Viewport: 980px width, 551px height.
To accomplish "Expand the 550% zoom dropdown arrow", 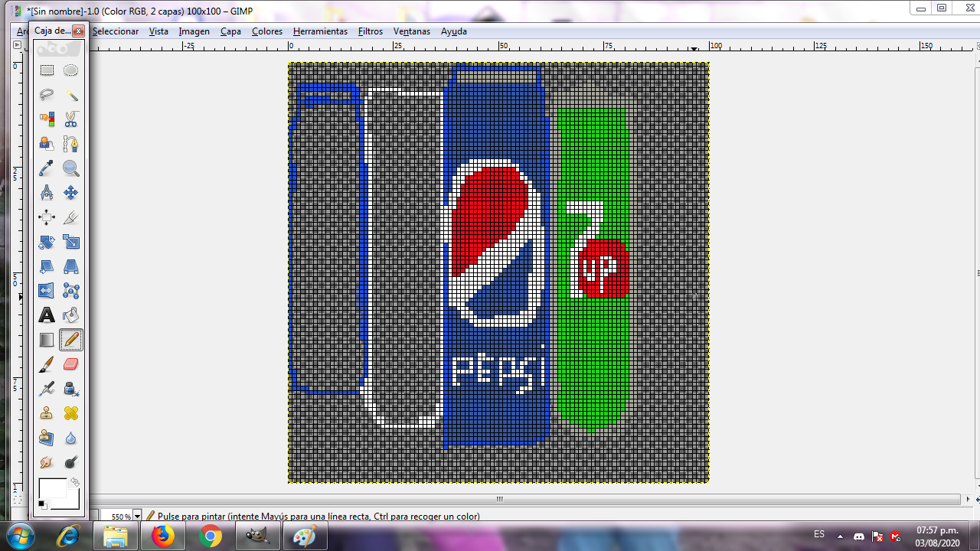I will tap(137, 517).
